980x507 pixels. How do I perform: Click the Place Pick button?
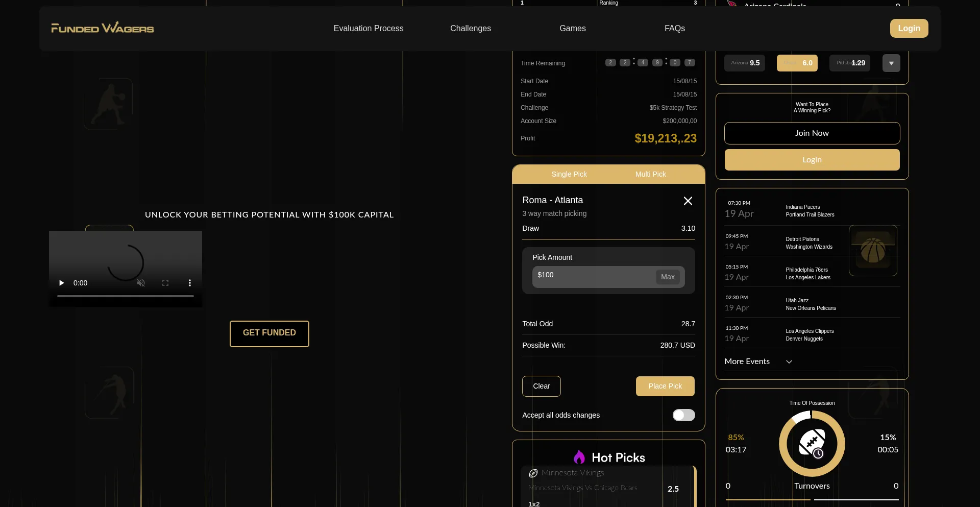click(665, 386)
